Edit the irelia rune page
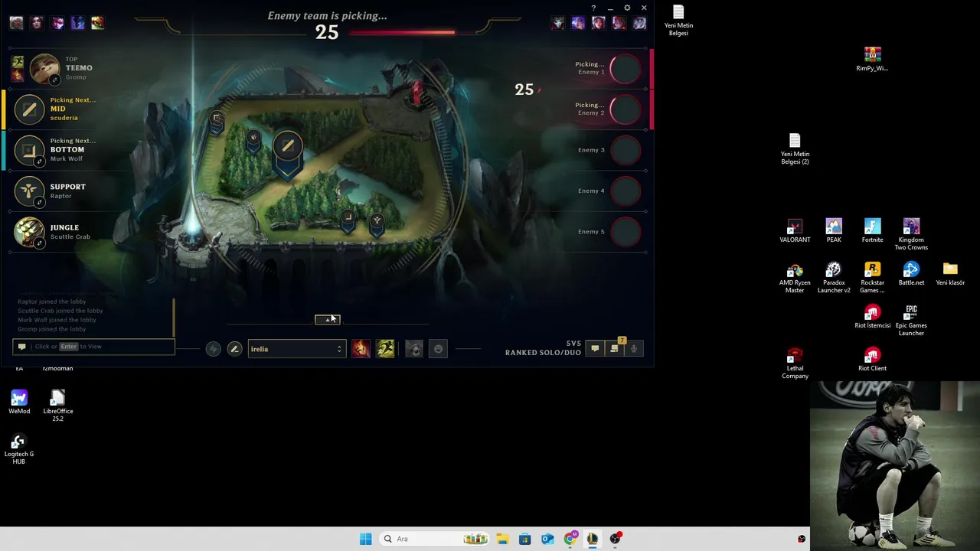Viewport: 980px width, 551px height. [234, 349]
